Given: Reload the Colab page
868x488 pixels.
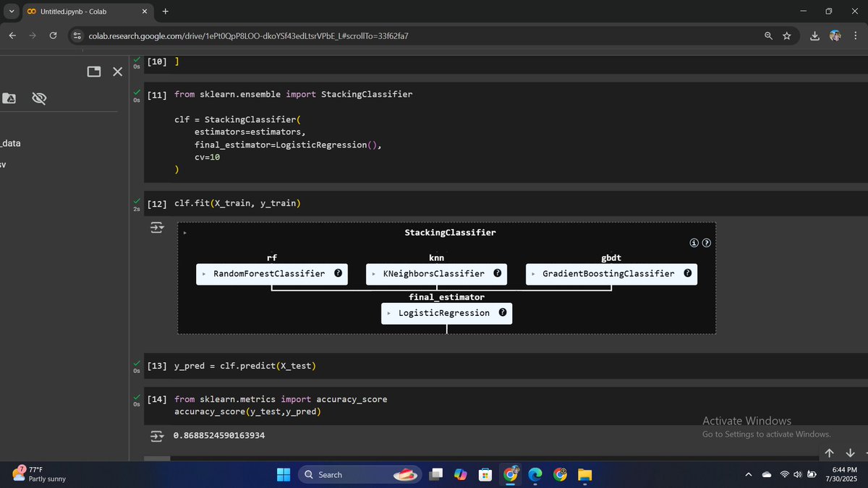Looking at the screenshot, I should tap(54, 35).
